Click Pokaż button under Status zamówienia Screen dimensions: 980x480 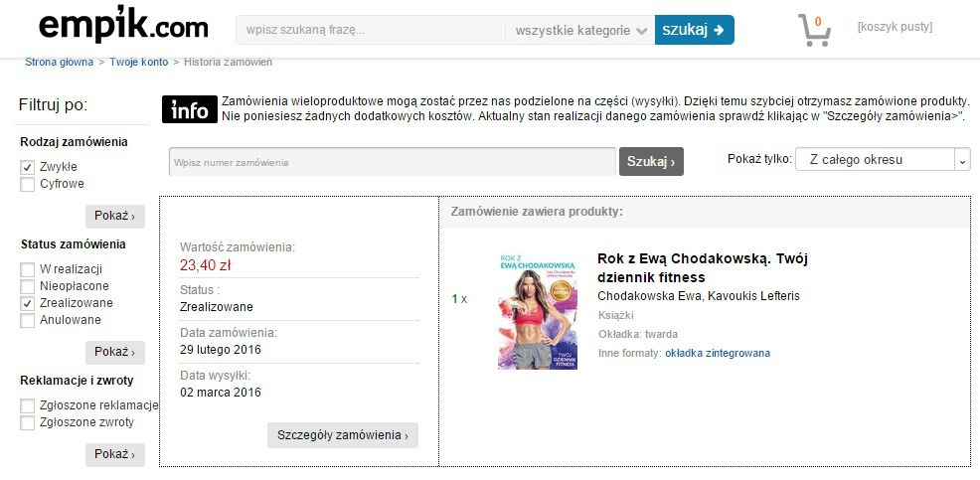click(x=115, y=352)
